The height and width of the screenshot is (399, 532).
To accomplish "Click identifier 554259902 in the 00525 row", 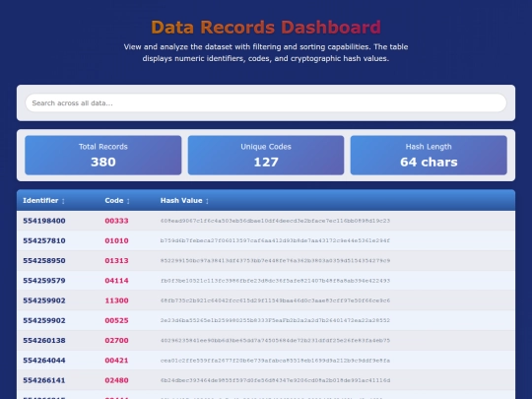I will (x=44, y=320).
